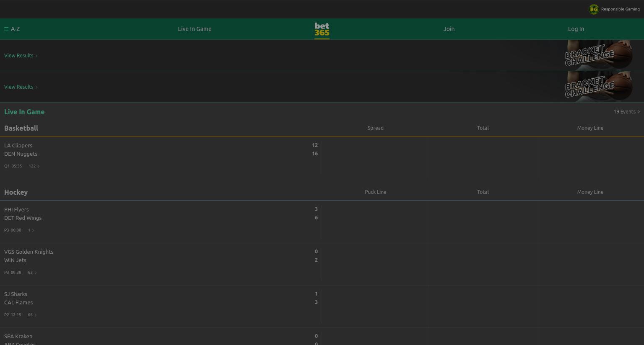The width and height of the screenshot is (644, 345).
Task: Open the CAL Flames team row
Action: [18, 303]
